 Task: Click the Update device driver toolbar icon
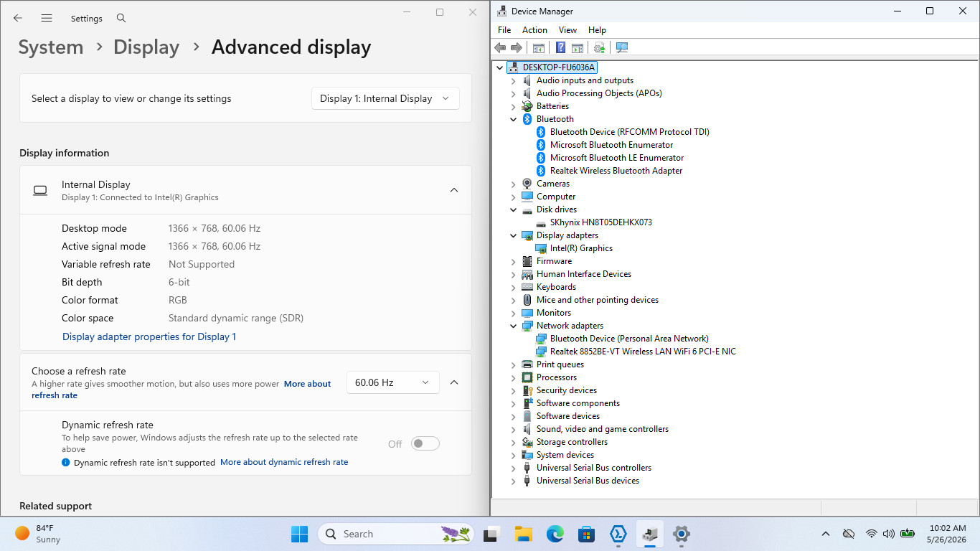point(600,47)
